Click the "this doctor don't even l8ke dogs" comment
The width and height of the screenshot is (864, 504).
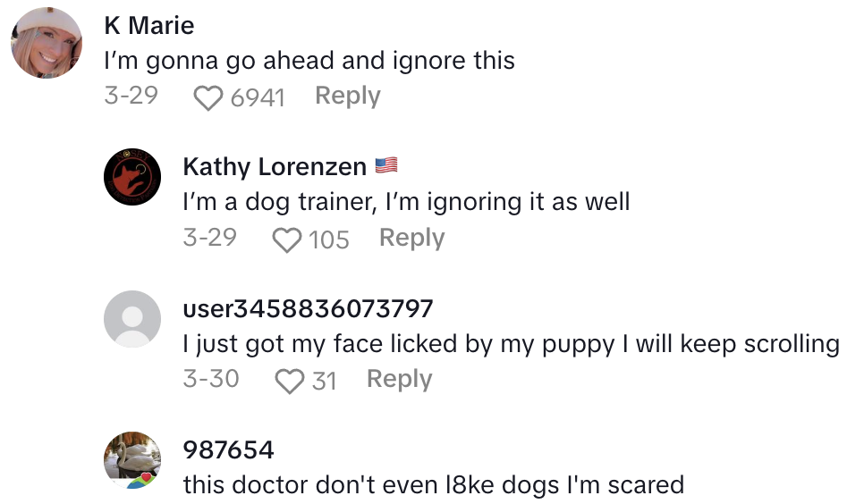pos(433,485)
